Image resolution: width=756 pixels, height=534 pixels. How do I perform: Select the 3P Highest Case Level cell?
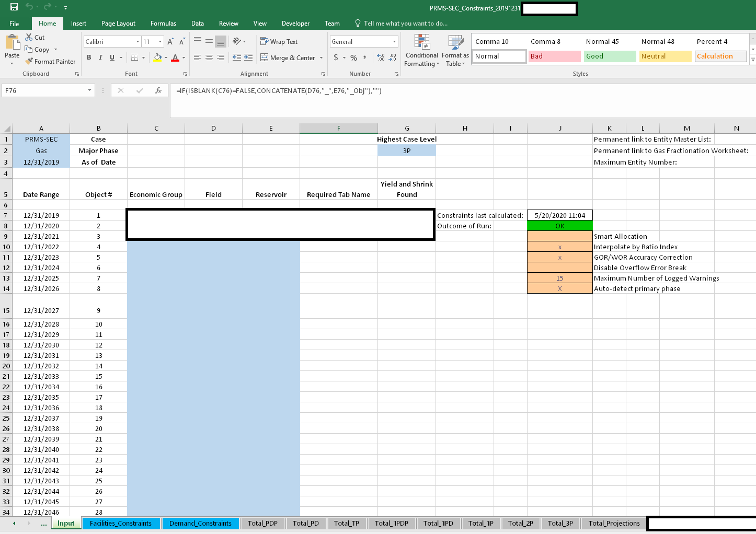click(407, 150)
